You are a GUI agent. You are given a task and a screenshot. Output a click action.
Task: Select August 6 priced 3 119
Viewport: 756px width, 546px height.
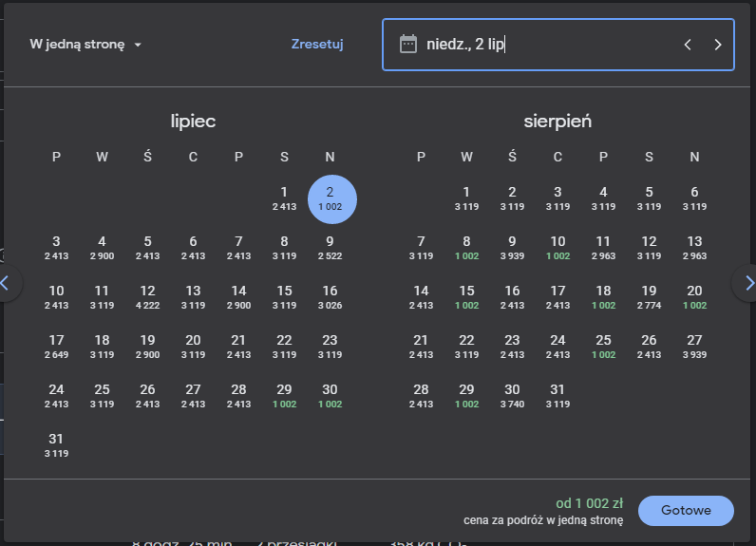tap(694, 198)
